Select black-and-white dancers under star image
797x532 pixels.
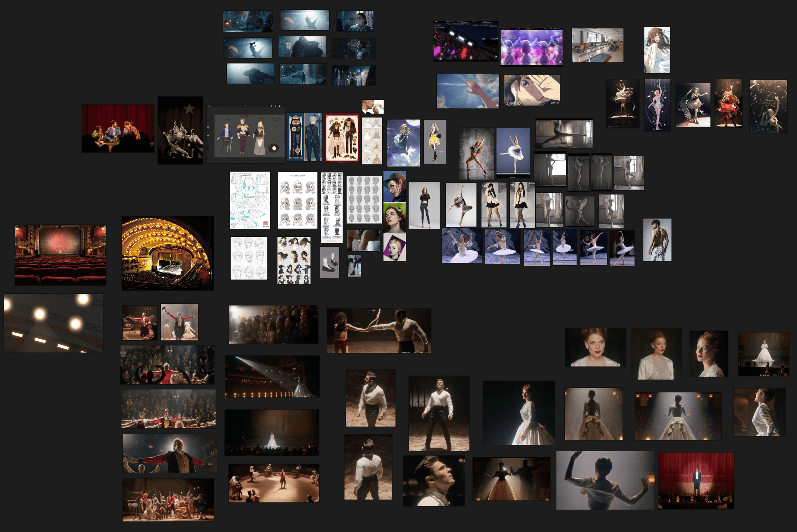point(180,130)
